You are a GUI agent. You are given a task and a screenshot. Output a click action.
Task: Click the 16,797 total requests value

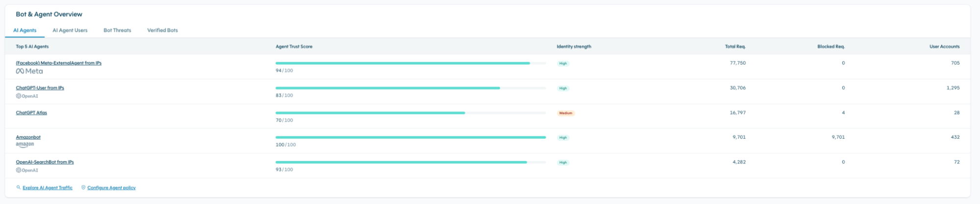click(x=738, y=113)
